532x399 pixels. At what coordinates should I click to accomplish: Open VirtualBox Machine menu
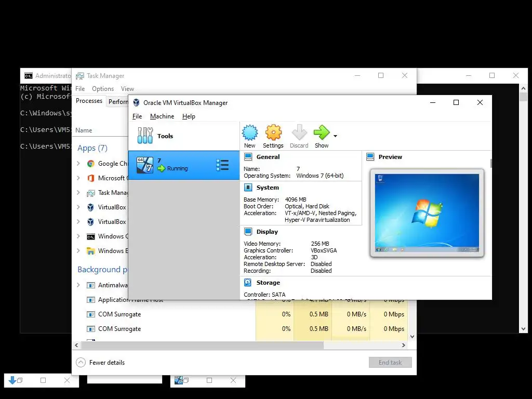click(x=162, y=116)
